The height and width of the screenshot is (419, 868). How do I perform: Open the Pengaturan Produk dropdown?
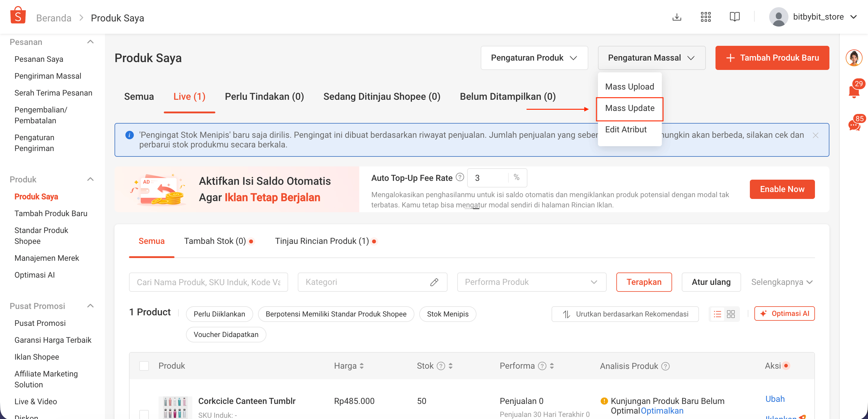[534, 58]
